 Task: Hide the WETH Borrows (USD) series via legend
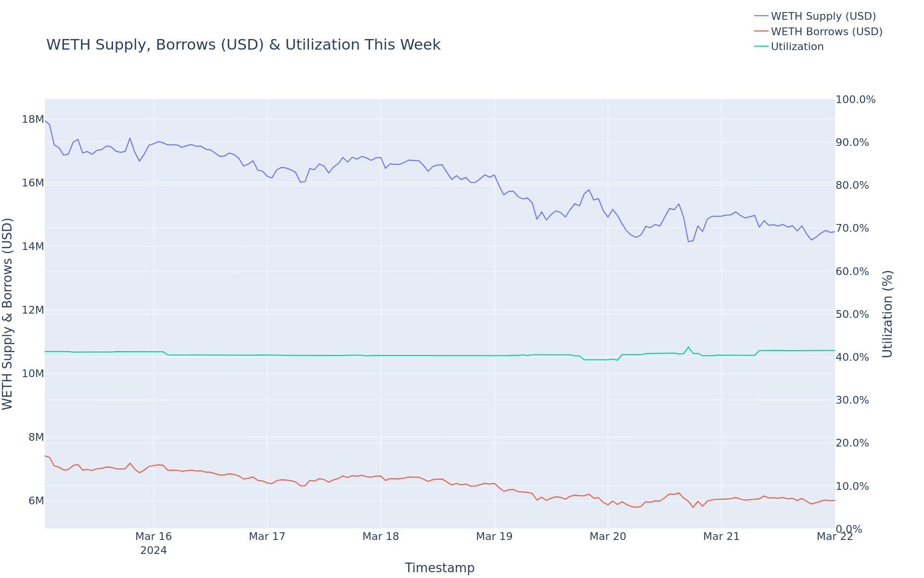tap(826, 32)
